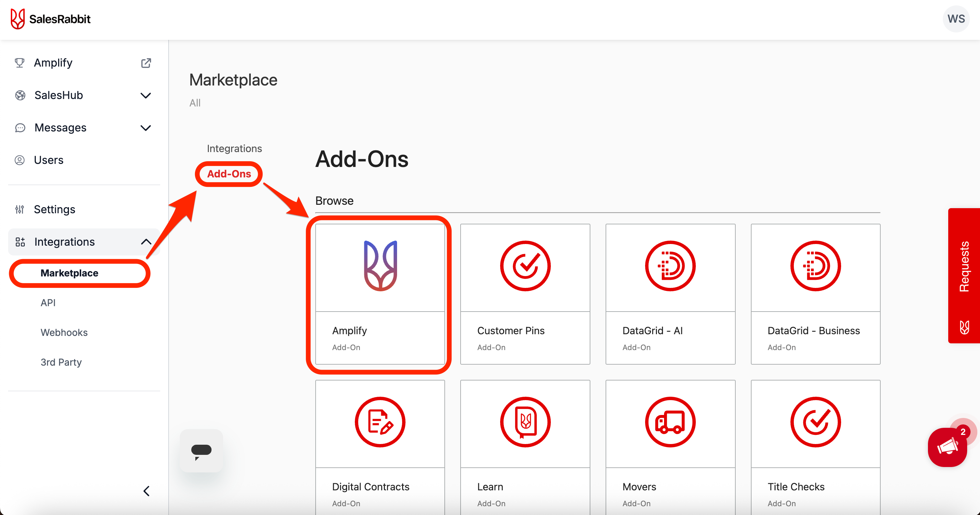Expand the SalesHub menu chevron

tap(146, 96)
